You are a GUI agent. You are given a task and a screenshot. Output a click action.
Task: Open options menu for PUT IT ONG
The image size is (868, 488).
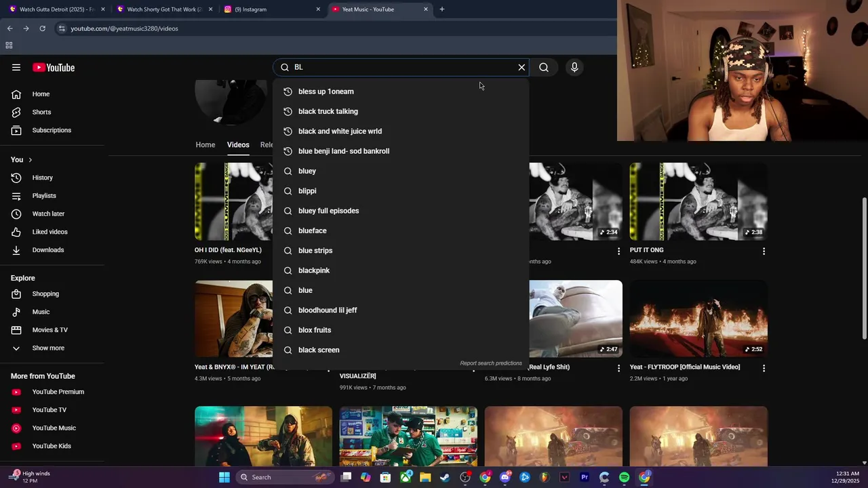pyautogui.click(x=764, y=251)
